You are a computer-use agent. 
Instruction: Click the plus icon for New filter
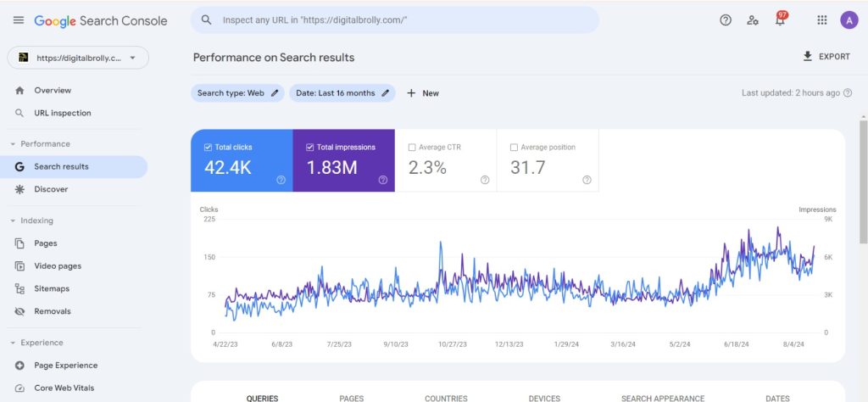click(x=411, y=93)
